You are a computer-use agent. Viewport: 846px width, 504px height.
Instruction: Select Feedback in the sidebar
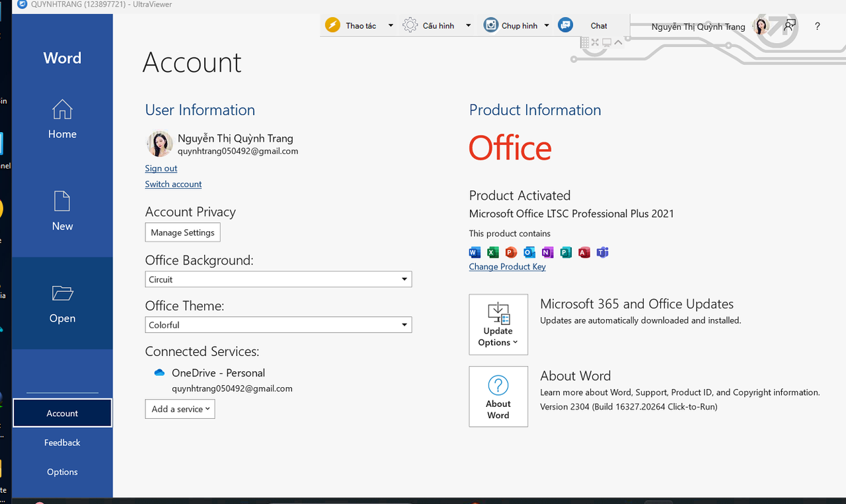click(62, 443)
